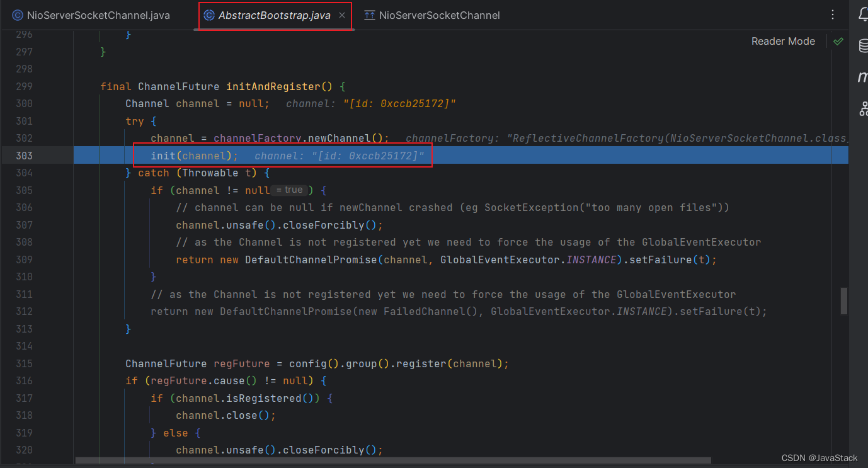Click the 'ChannelFuture' return type on line 299

(179, 86)
